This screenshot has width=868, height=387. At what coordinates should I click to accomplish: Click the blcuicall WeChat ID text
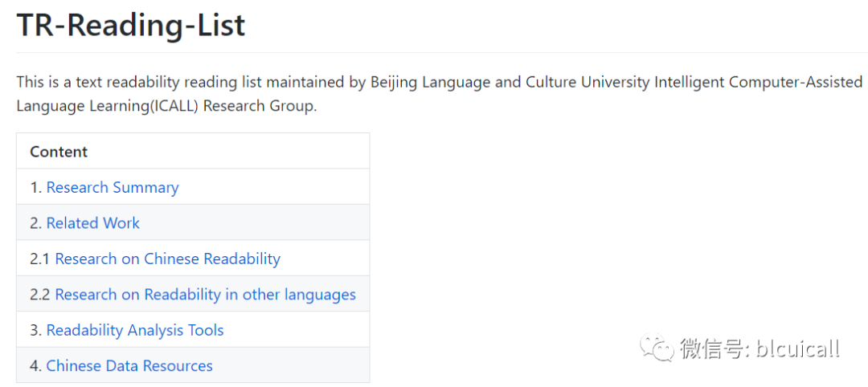click(x=796, y=348)
